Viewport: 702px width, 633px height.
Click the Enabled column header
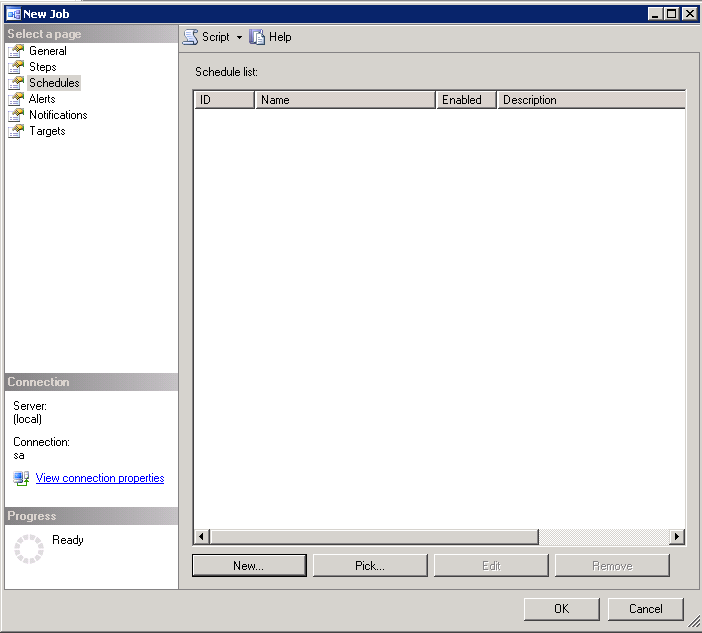[466, 100]
